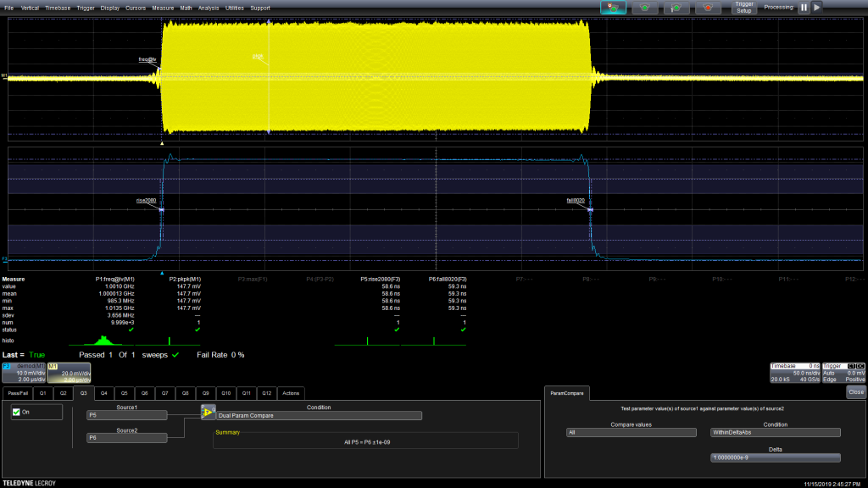Image resolution: width=868 pixels, height=488 pixels.
Task: Close the ParamCompare dialog
Action: 856,391
